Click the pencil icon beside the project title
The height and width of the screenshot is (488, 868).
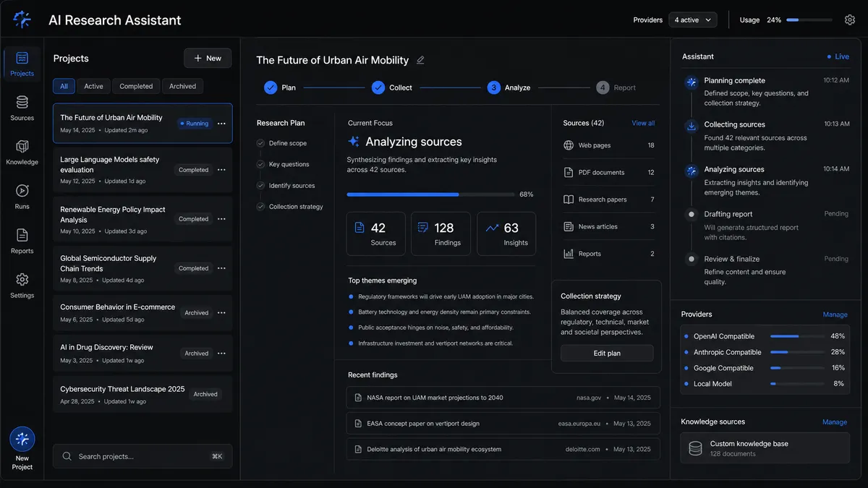(420, 60)
